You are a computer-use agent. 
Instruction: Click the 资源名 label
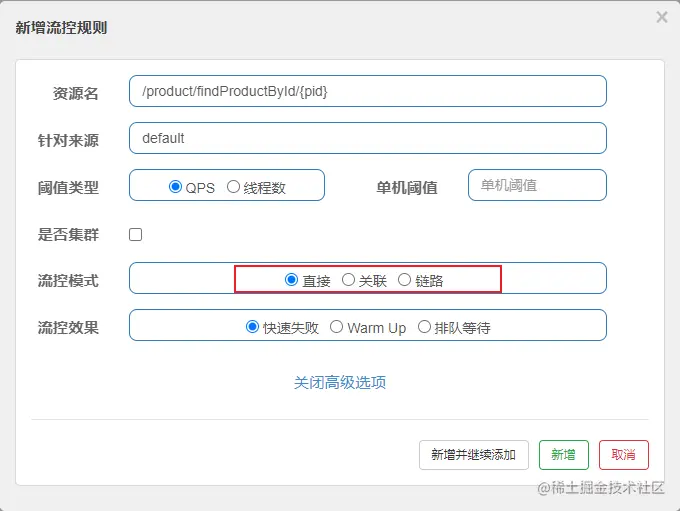[75, 93]
